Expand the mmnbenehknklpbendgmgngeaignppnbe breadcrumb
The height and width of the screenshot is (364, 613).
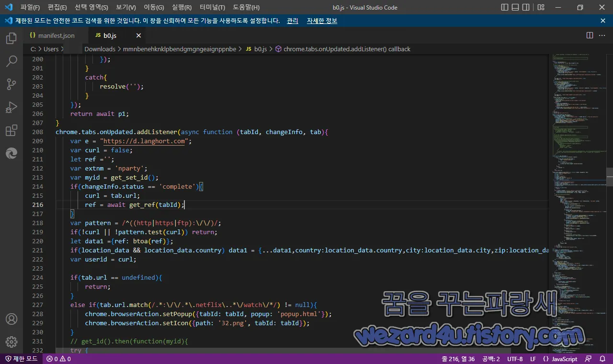pos(180,49)
